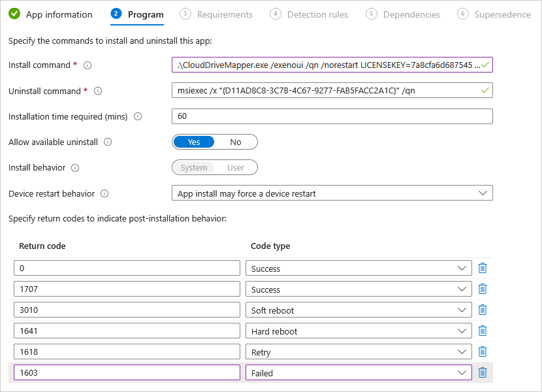The image size is (542, 392).
Task: Change code type for return code 1603
Action: pos(358,372)
